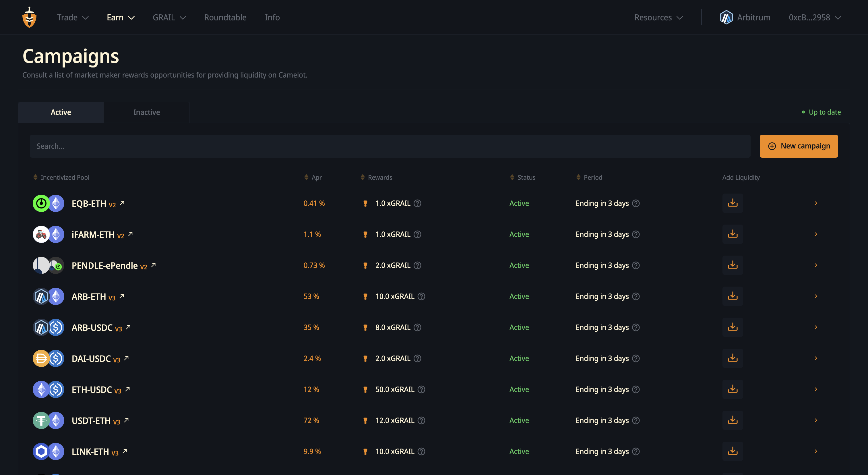Screen dimensions: 868x475
Task: Expand the Resources dropdown
Action: click(658, 18)
